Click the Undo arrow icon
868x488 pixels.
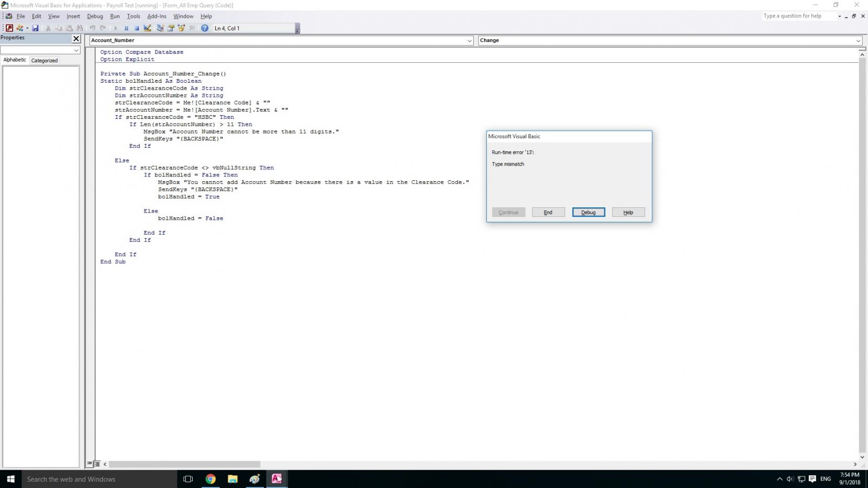[93, 28]
